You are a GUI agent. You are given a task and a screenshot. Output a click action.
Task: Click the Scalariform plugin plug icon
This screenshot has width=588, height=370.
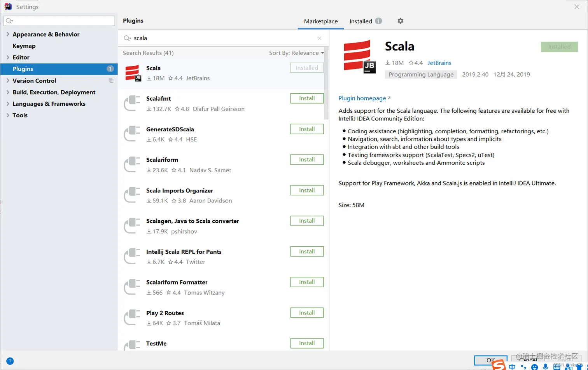(x=132, y=165)
